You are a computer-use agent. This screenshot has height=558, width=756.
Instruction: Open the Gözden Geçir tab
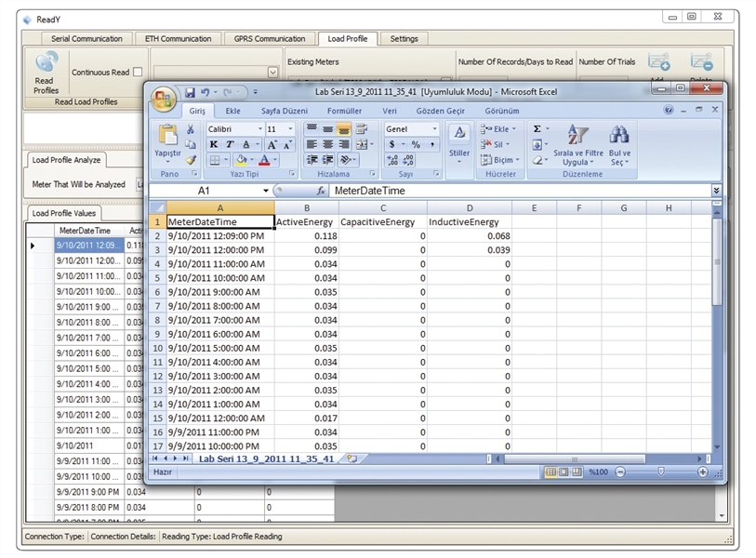point(441,111)
